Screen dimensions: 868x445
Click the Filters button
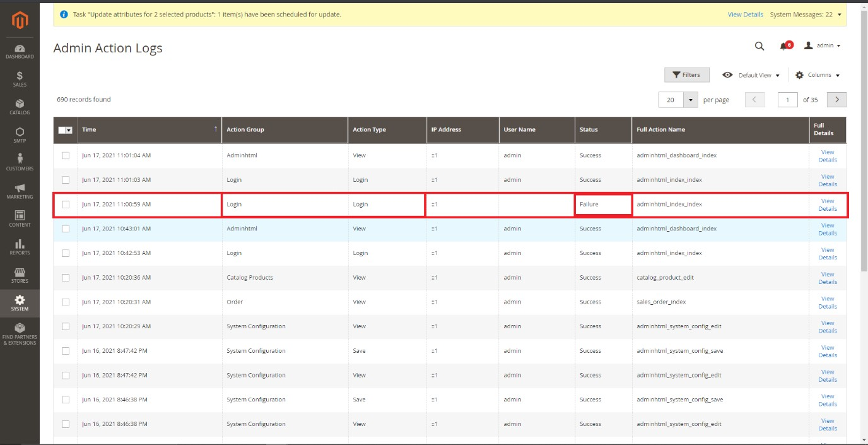click(686, 75)
